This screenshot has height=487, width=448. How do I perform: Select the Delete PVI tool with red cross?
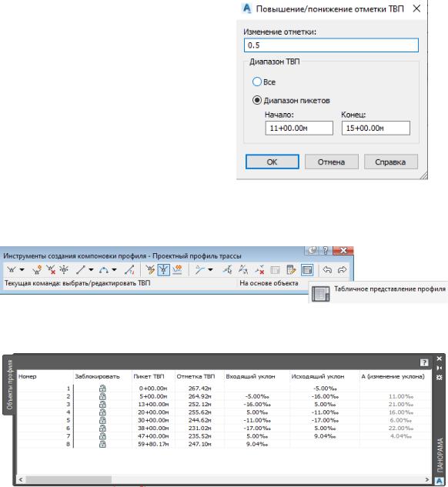coord(51,269)
